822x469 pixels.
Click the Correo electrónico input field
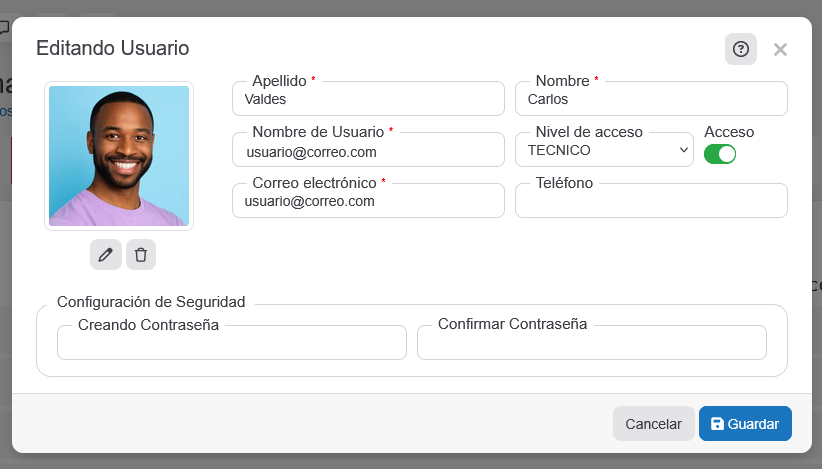click(368, 201)
